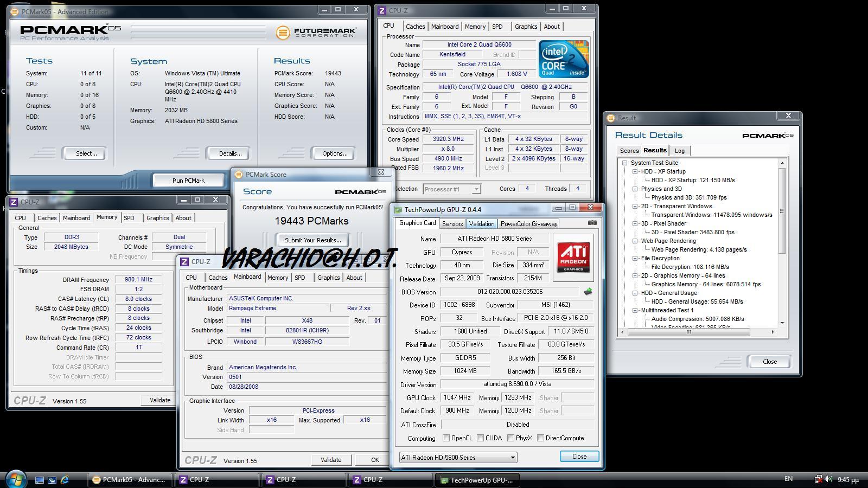
Task: Switch to TechPowerUp GPU-Z taskbar button
Action: 477,480
